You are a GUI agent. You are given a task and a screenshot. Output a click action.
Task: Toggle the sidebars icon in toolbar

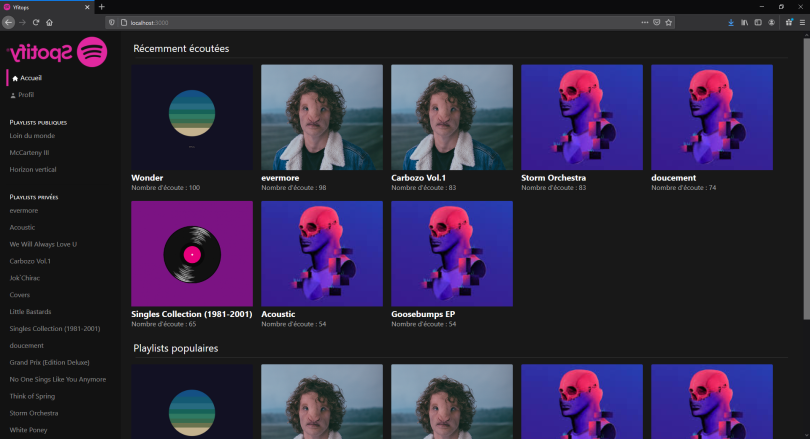tap(758, 22)
